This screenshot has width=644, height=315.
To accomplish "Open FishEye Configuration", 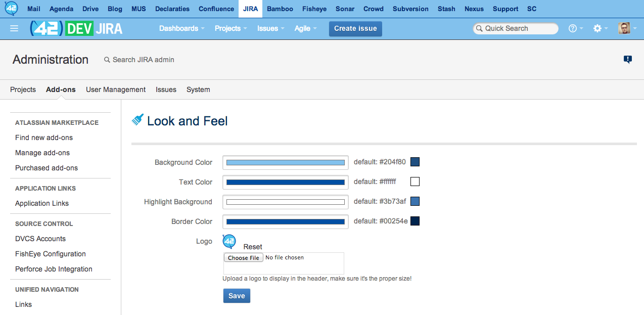I will tap(51, 254).
